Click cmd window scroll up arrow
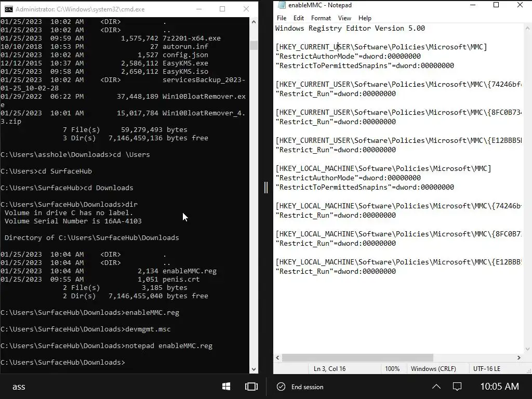This screenshot has width=532, height=399. pos(254,22)
